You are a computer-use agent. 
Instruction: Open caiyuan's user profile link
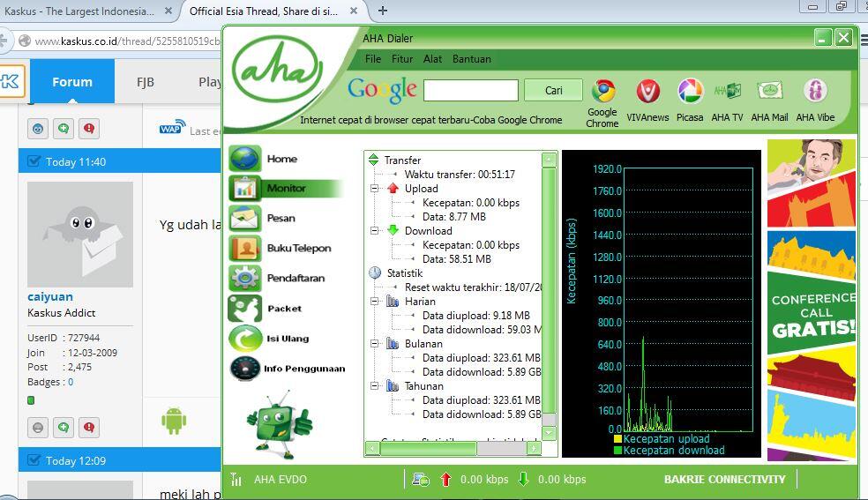point(50,297)
